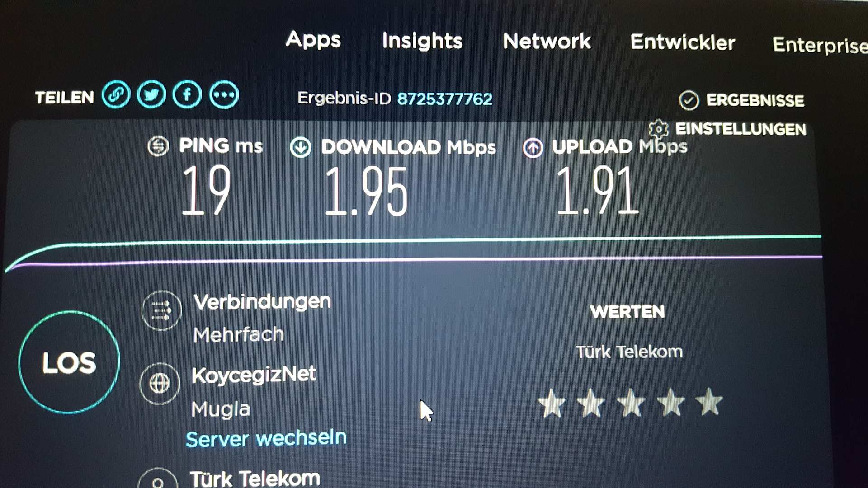
Task: Share result on Facebook
Action: (x=187, y=95)
